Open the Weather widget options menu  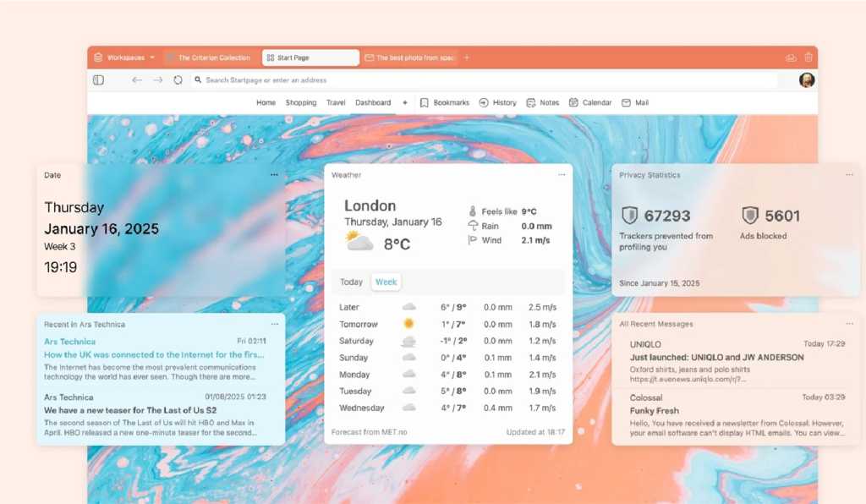pos(562,175)
